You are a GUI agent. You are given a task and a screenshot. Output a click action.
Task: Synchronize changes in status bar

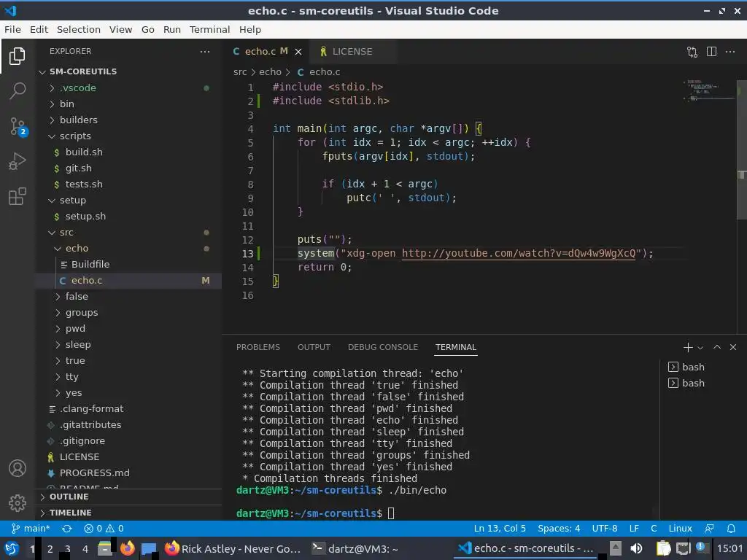point(66,529)
